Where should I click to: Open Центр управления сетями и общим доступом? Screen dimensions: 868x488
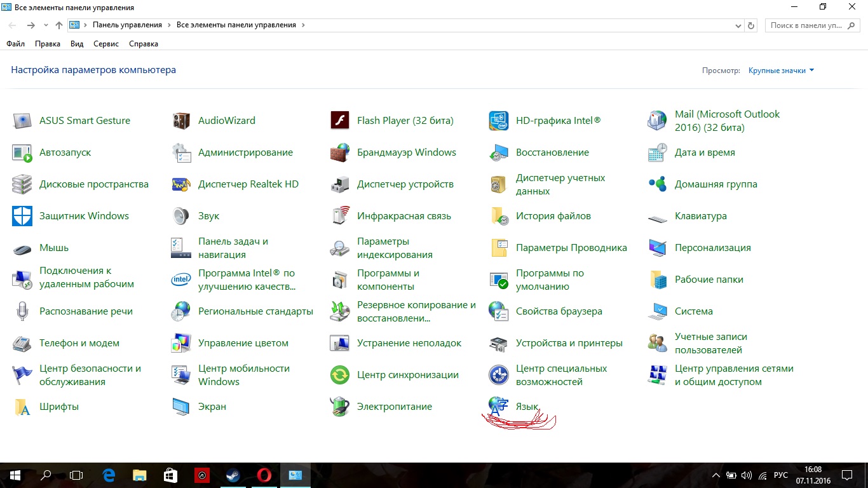[x=734, y=375]
